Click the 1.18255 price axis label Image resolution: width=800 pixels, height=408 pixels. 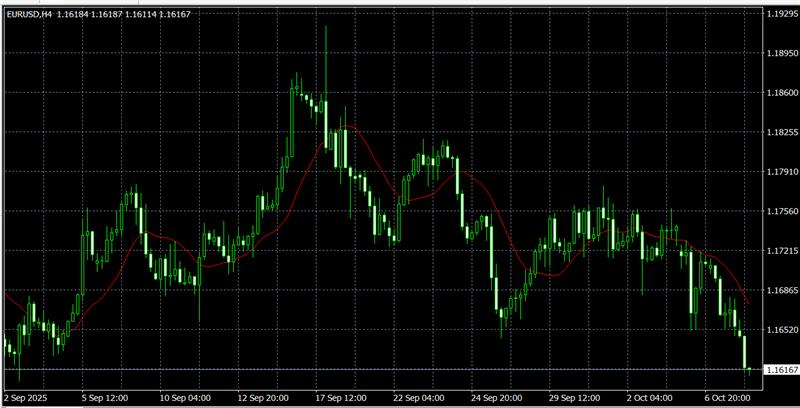782,133
